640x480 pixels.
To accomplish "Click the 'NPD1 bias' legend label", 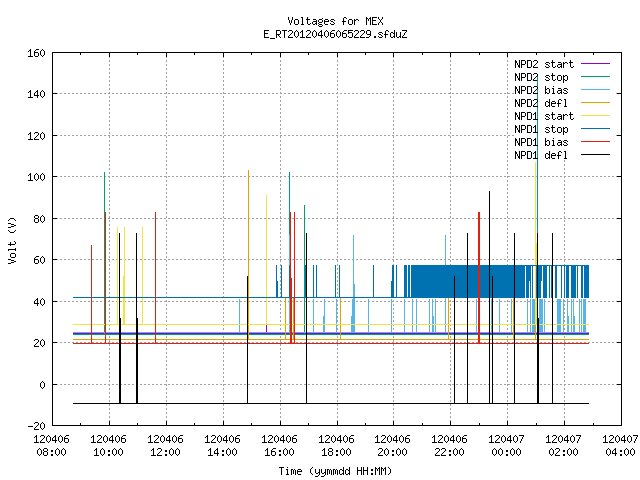I will coord(541,142).
